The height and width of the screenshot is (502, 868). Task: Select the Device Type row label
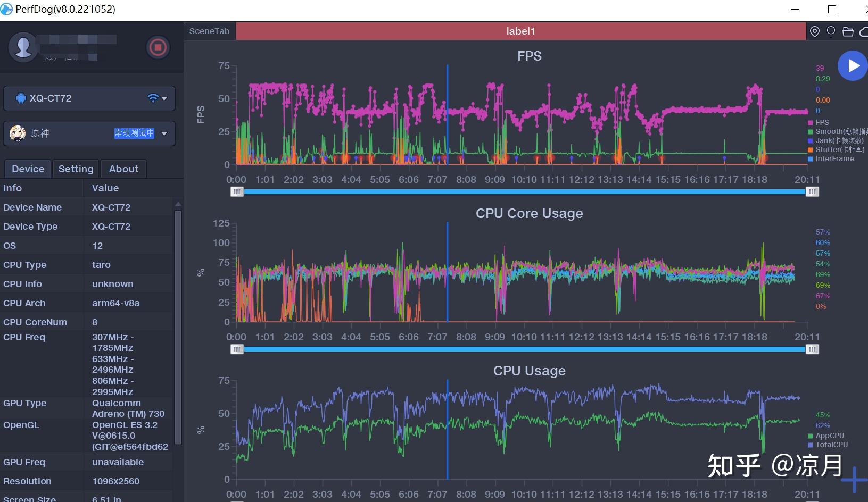30,227
